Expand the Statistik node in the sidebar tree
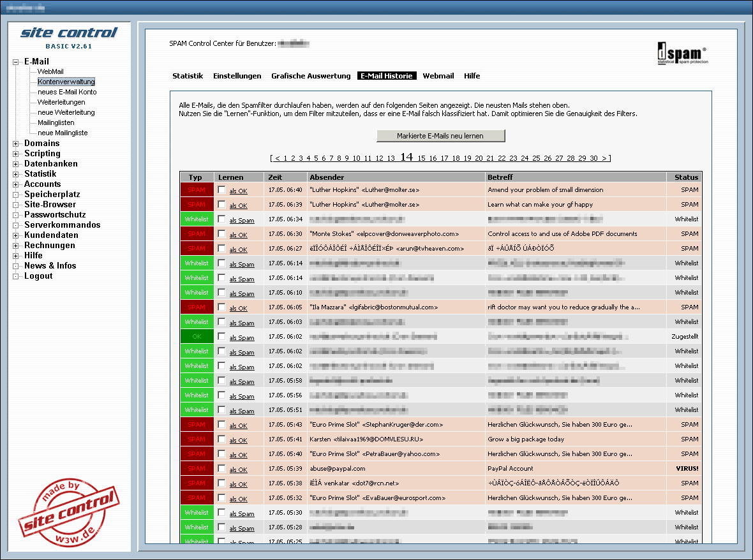The image size is (753, 560). (15, 174)
